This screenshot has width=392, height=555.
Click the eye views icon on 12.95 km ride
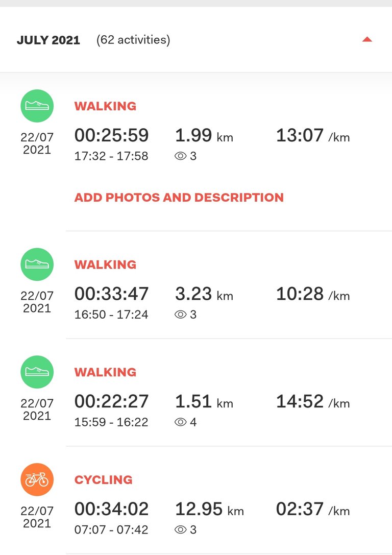[181, 530]
